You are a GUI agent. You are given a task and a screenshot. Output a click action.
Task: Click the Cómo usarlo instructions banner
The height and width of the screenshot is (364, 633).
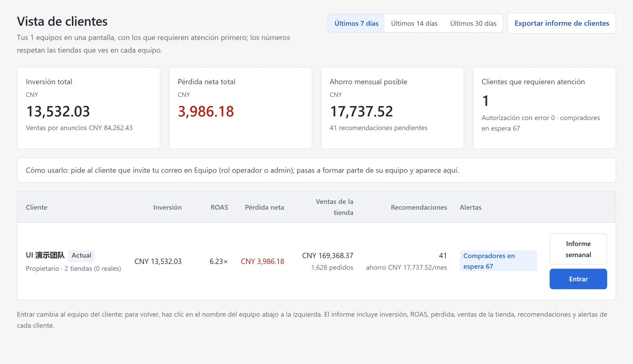coord(316,170)
